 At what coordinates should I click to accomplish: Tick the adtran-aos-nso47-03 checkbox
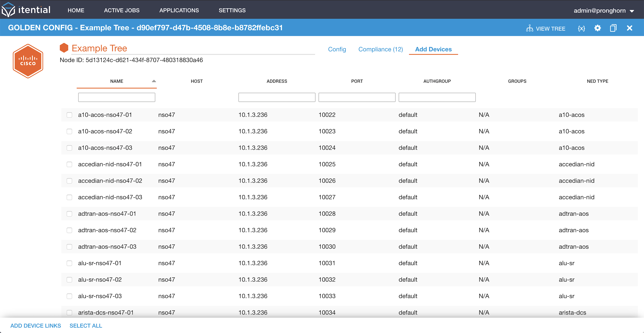69,247
